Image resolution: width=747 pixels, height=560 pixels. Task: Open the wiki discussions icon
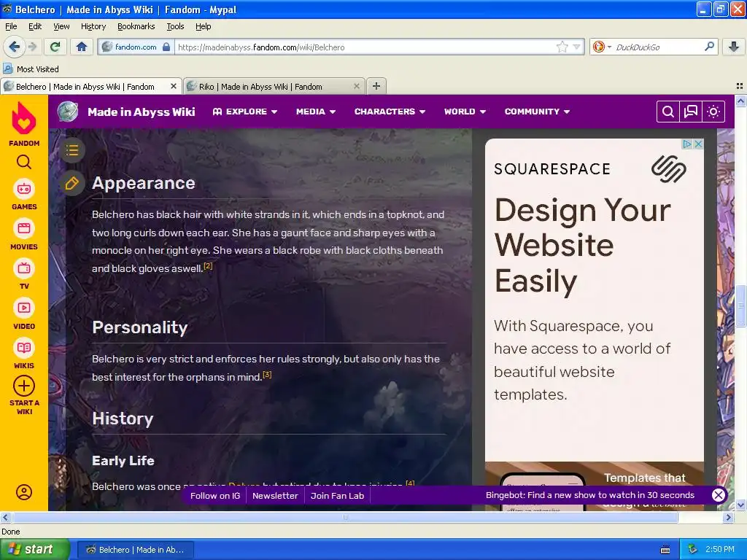690,112
